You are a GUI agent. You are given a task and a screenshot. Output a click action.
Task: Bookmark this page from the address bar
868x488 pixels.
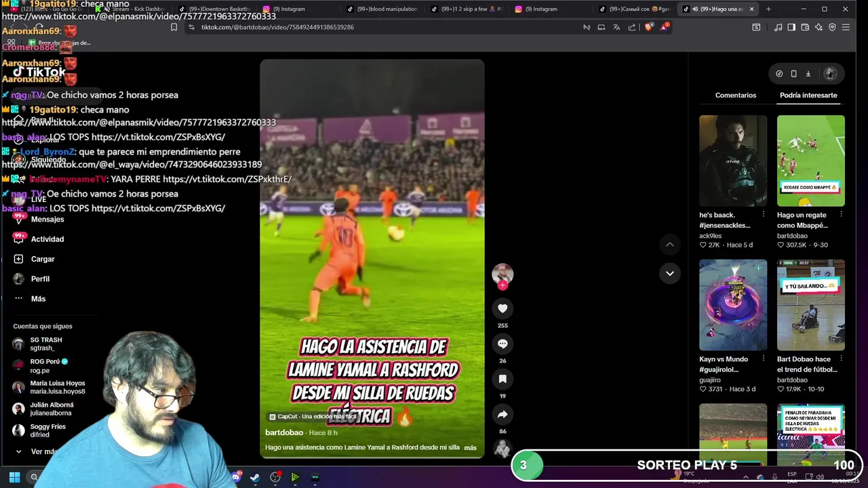[174, 27]
